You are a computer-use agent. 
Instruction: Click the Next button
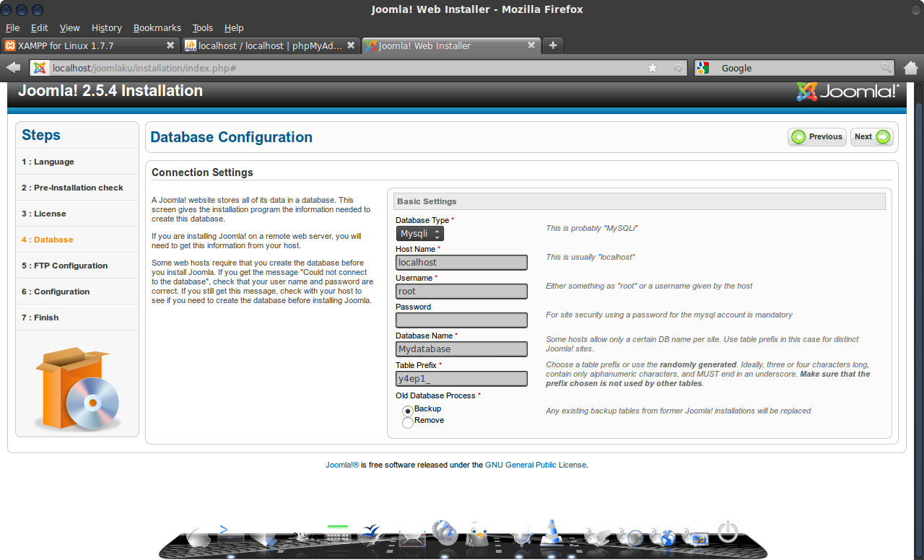(x=872, y=137)
